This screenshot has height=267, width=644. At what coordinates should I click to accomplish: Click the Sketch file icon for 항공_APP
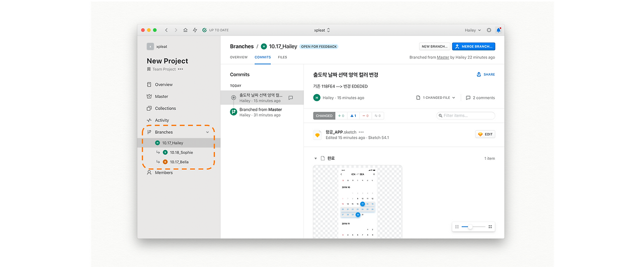point(317,135)
